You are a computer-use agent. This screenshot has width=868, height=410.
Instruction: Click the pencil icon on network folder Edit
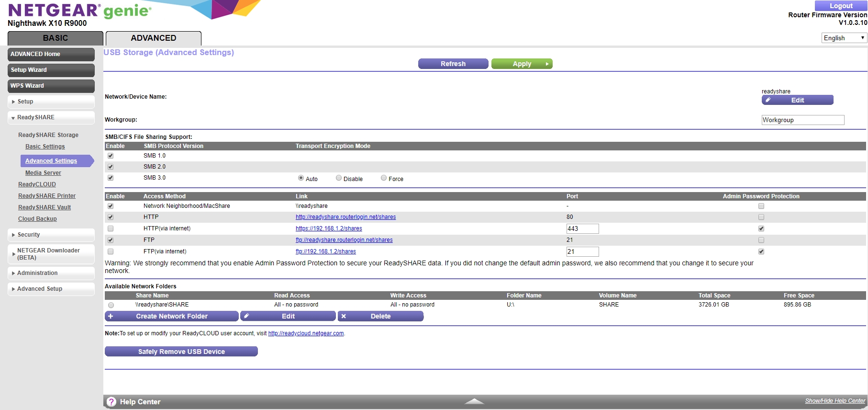tap(246, 316)
